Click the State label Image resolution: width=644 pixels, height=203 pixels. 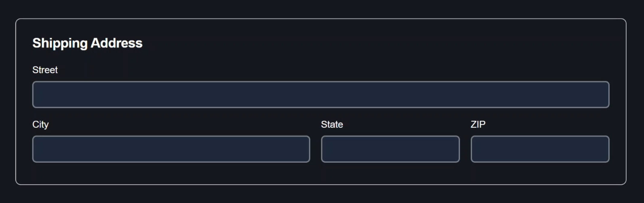332,124
